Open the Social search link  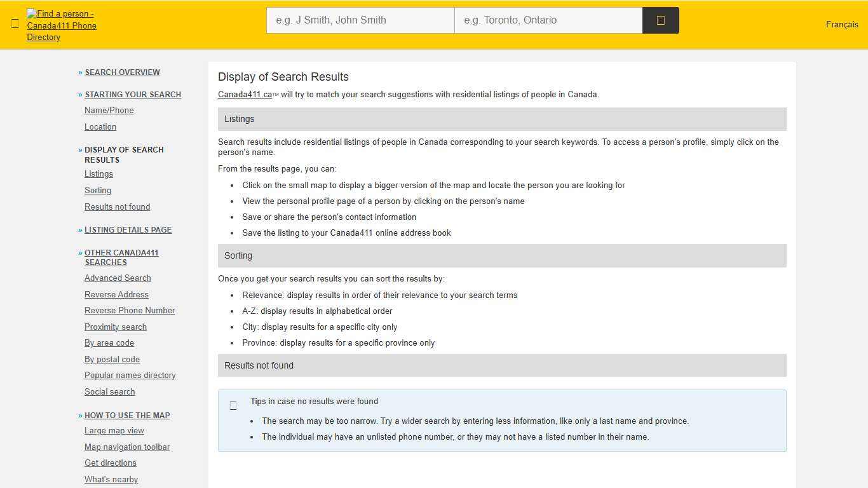coord(109,391)
